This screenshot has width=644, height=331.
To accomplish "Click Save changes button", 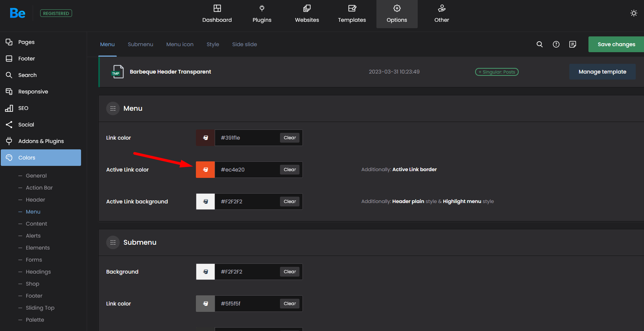I will pyautogui.click(x=616, y=44).
